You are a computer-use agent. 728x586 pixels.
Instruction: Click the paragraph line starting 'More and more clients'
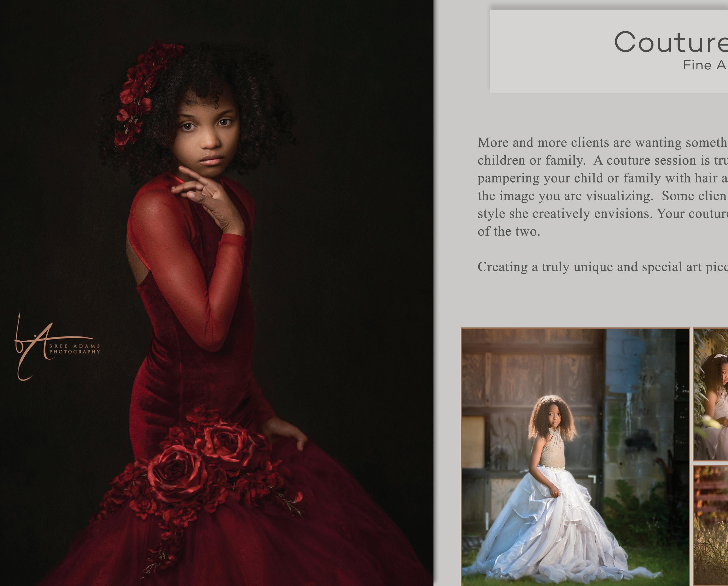[602, 143]
